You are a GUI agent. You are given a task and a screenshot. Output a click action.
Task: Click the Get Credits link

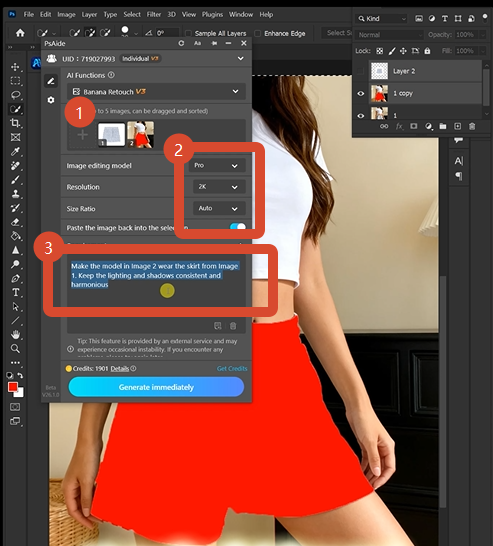pyautogui.click(x=232, y=368)
